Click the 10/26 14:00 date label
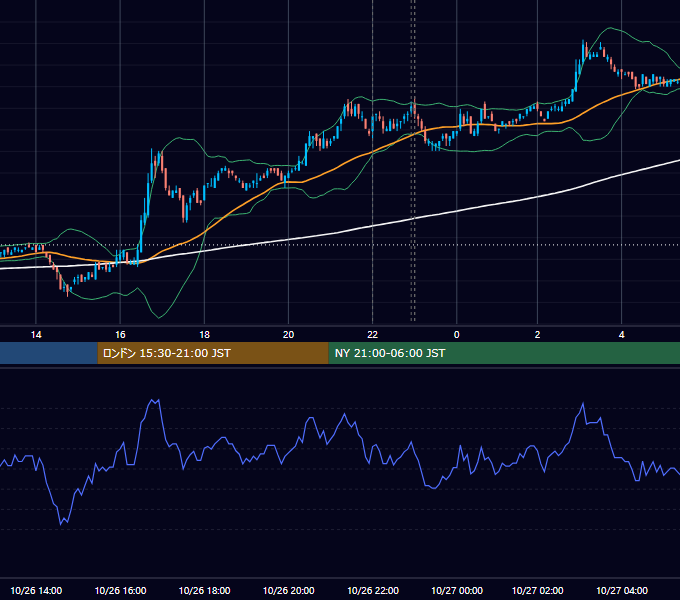680x600 pixels. pos(36,590)
